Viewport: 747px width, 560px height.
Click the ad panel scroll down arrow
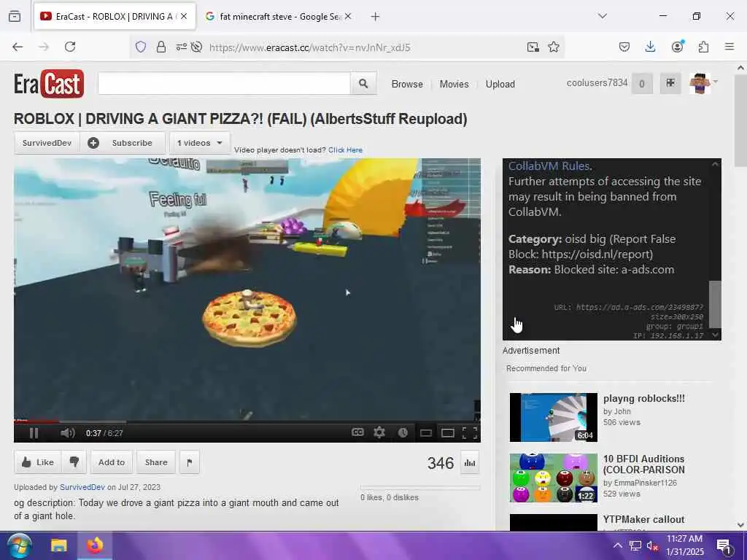point(715,335)
